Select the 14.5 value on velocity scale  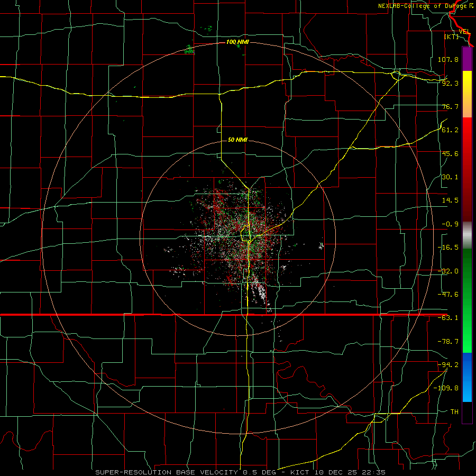(x=450, y=200)
